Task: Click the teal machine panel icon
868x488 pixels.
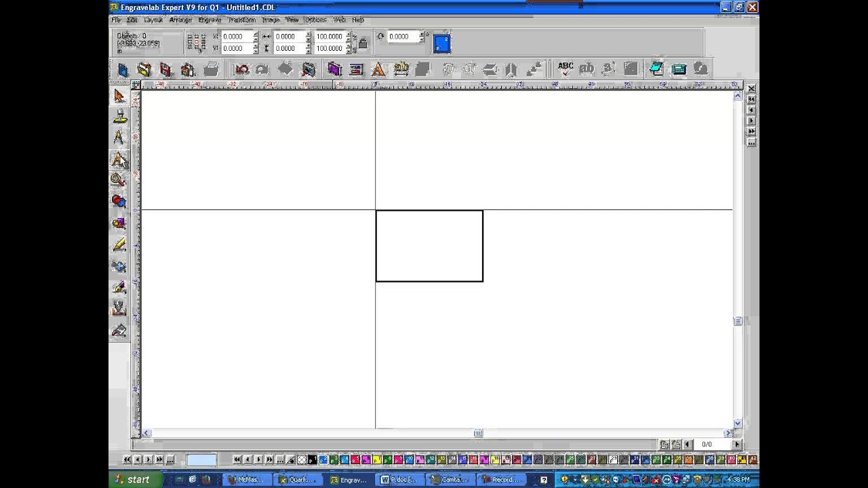Action: 679,68
